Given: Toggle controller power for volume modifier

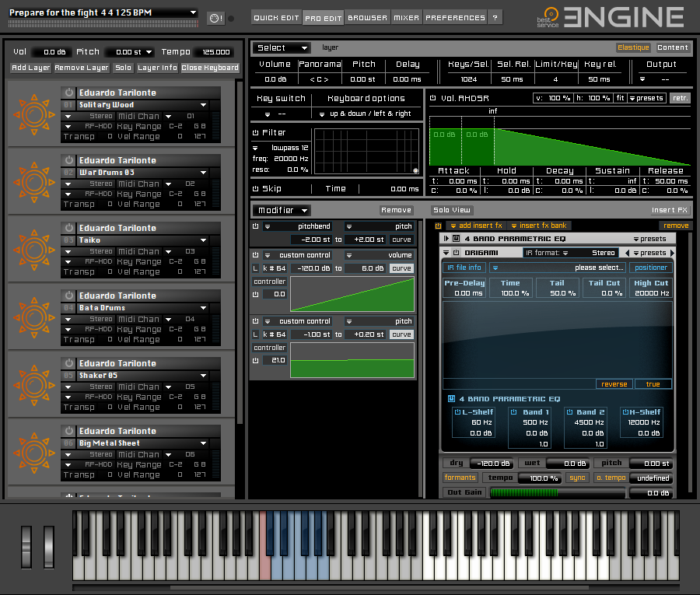Looking at the screenshot, I should click(255, 294).
